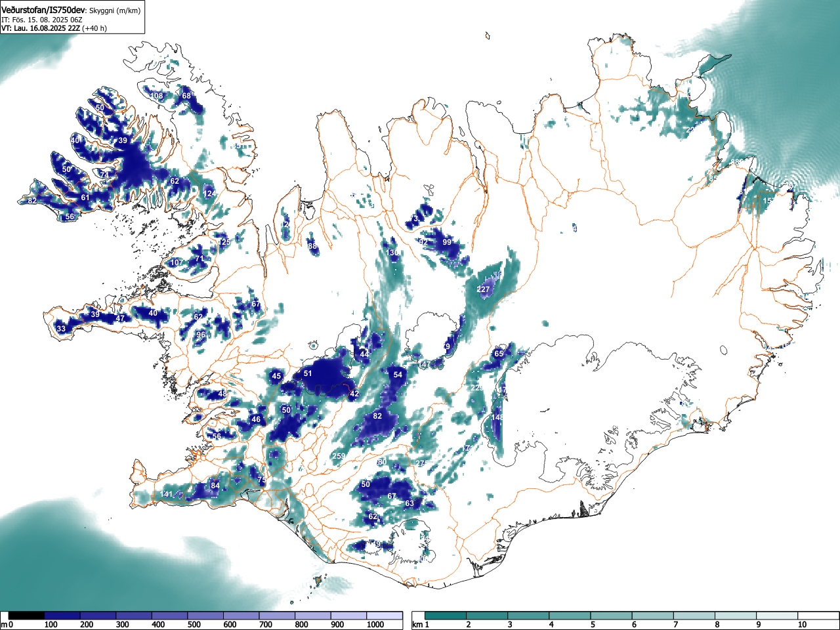Click the '51' value in the dark patch
840x630 pixels.
308,373
